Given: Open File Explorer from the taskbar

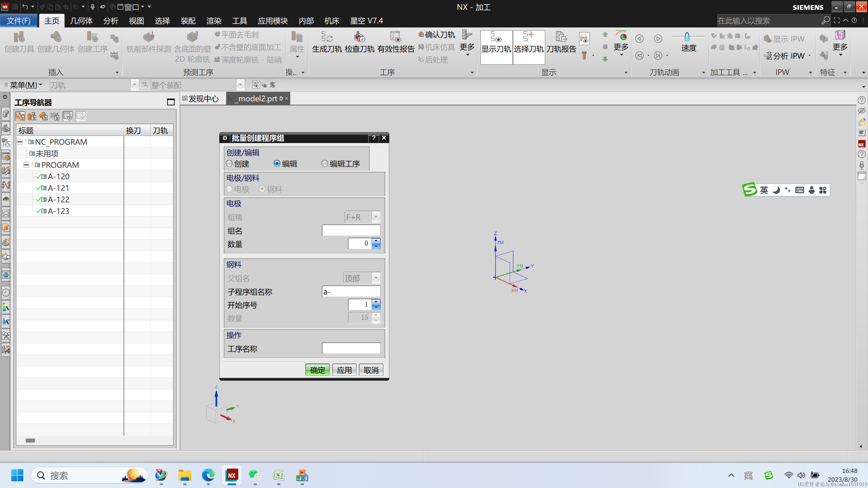Looking at the screenshot, I should [x=184, y=475].
